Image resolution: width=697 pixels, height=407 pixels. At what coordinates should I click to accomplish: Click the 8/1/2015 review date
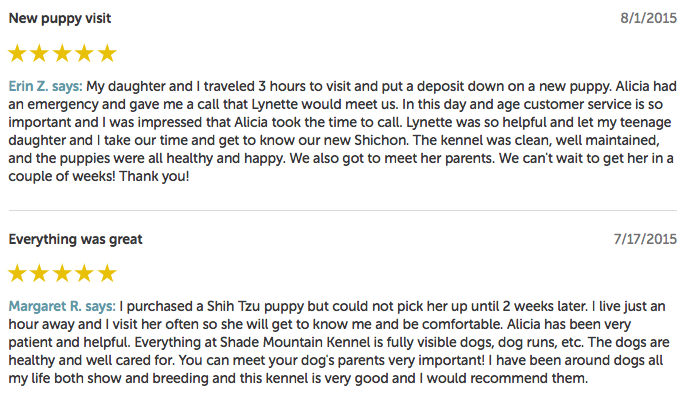(649, 18)
